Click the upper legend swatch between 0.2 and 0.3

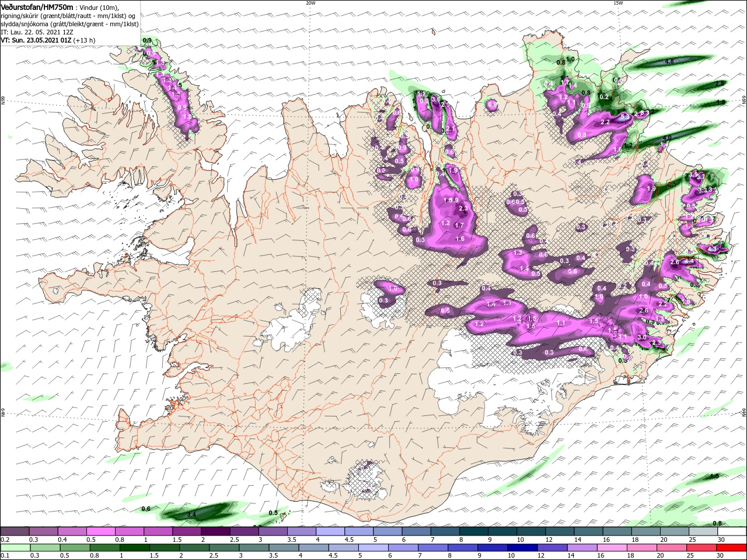pyautogui.click(x=15, y=531)
